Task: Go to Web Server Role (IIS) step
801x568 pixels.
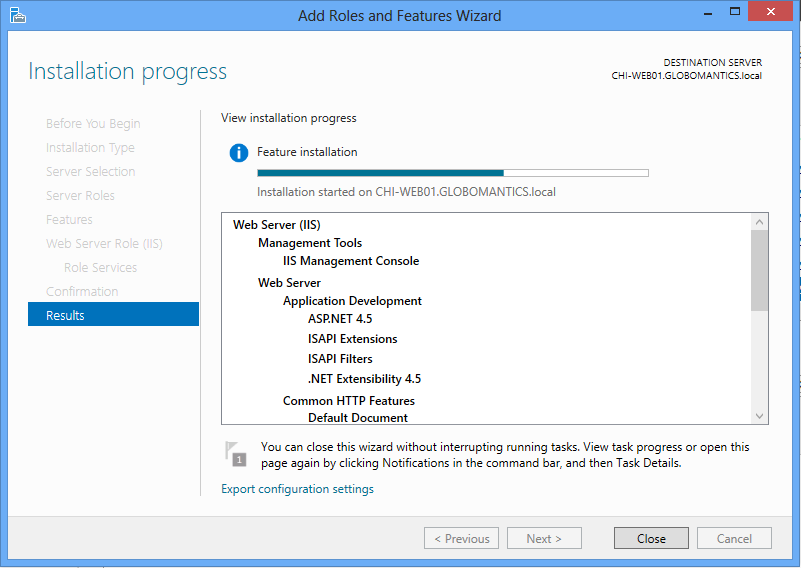Action: point(104,244)
